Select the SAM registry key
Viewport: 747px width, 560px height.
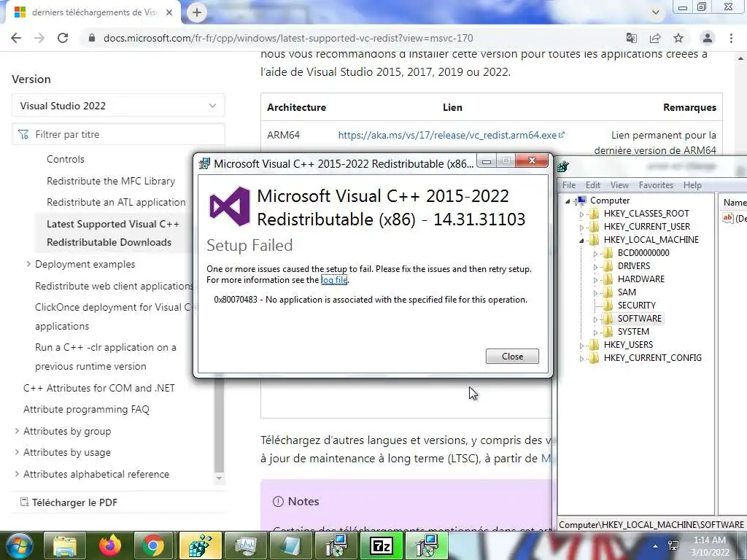[x=627, y=292]
